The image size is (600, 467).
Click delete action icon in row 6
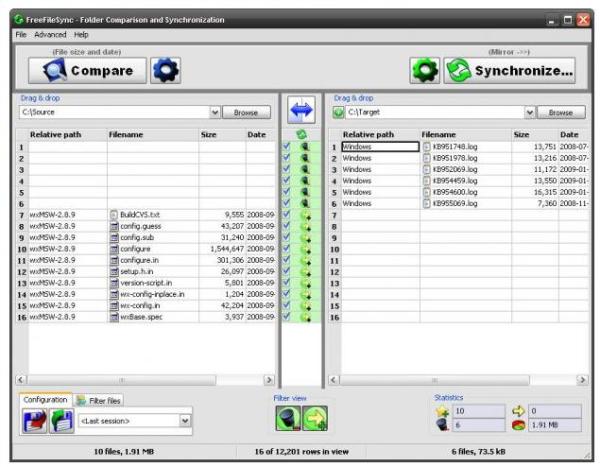tap(305, 203)
